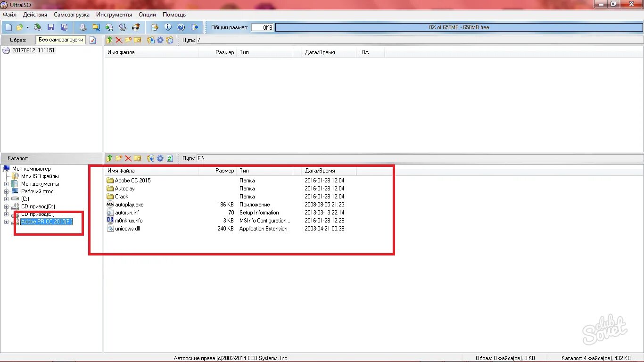Screen dimensions: 644x362
Task: Click the LBA column header in image pane
Action: (x=371, y=52)
